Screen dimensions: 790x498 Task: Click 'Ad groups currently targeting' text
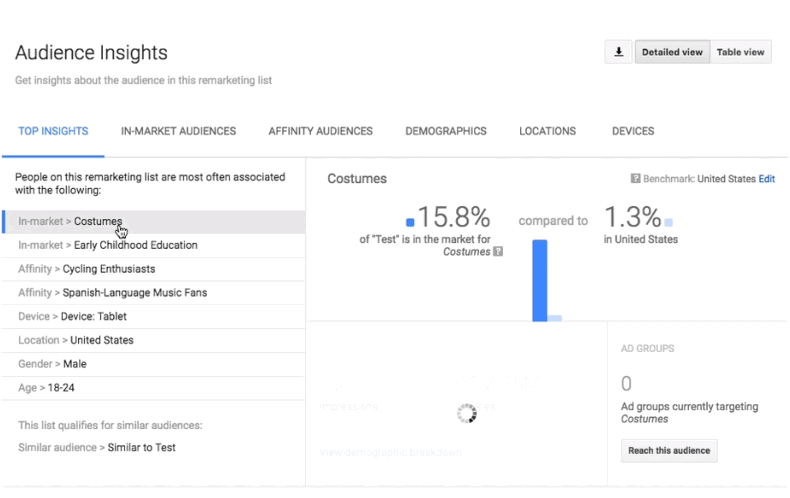(x=689, y=407)
